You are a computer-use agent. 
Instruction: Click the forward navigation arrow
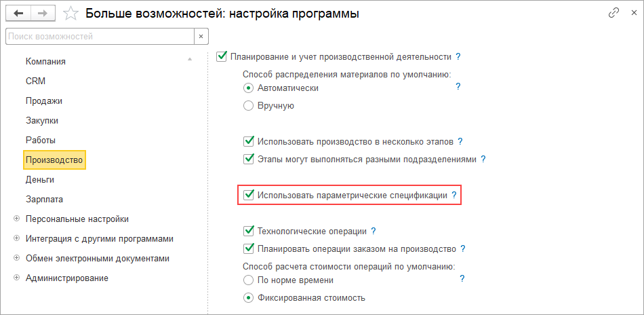(x=41, y=13)
